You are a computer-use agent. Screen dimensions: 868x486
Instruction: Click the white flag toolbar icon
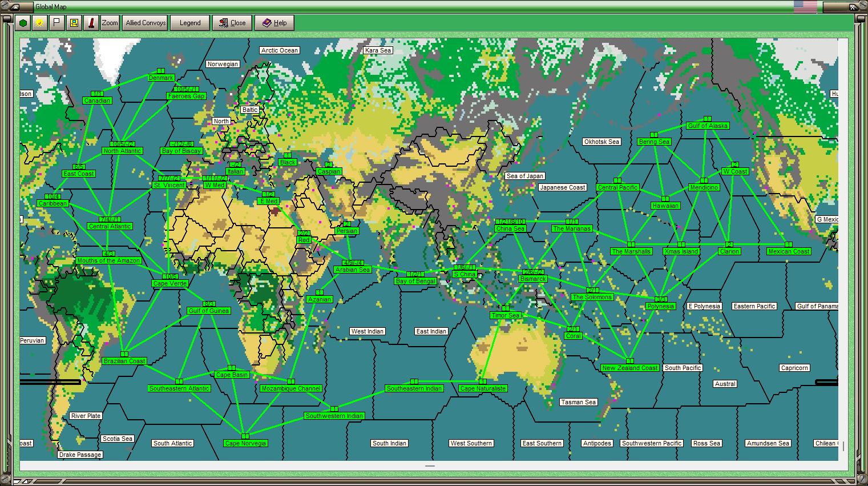coord(56,23)
